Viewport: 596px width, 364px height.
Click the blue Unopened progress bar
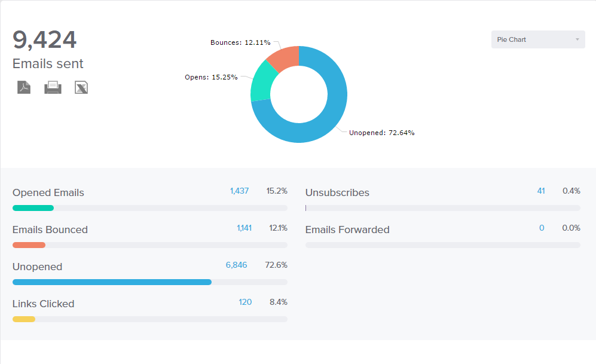pyautogui.click(x=111, y=282)
